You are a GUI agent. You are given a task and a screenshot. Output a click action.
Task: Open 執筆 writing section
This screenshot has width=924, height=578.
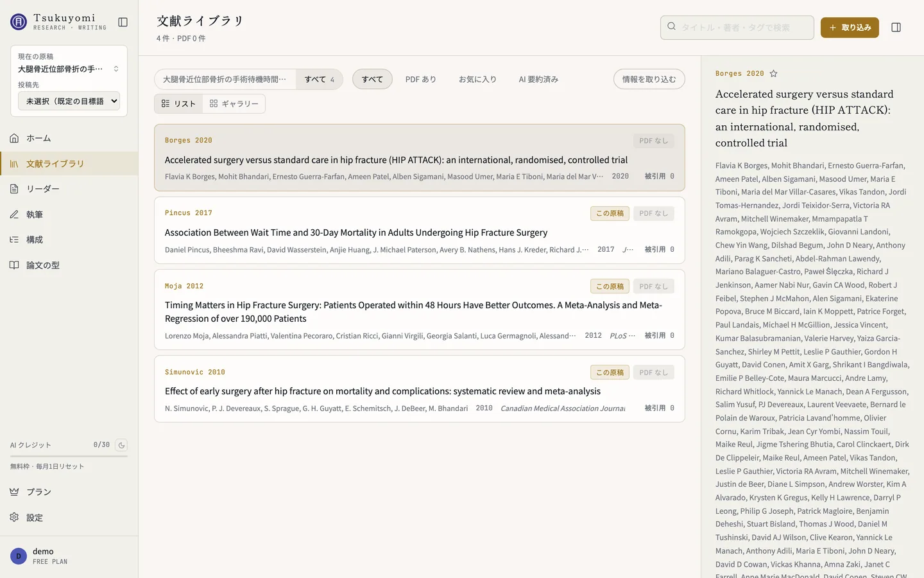tap(69, 215)
